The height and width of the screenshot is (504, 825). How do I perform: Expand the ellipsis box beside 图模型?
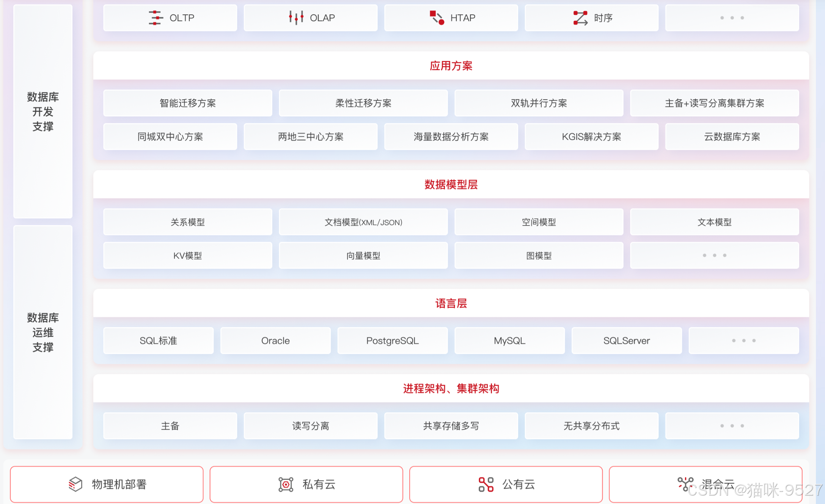[x=714, y=256]
